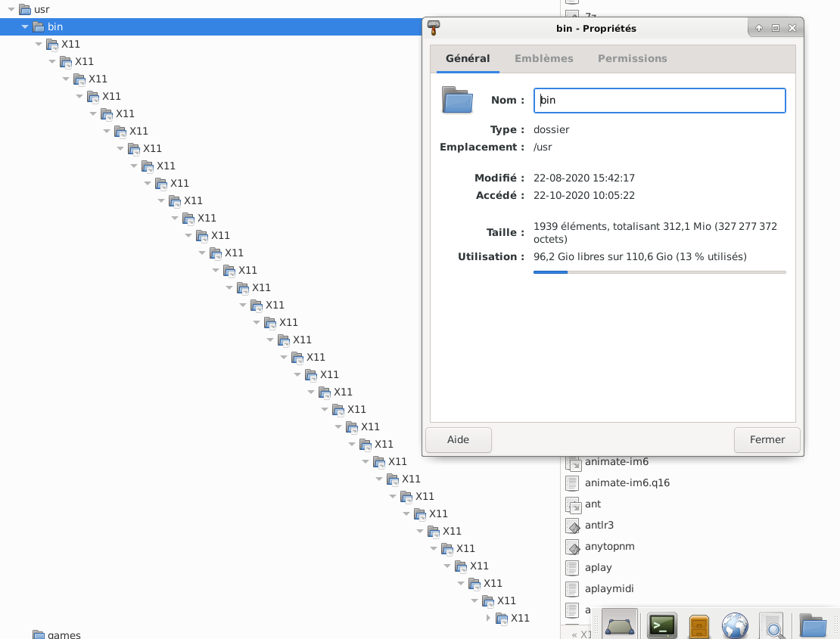Click the large folder icon in properties

click(x=457, y=100)
